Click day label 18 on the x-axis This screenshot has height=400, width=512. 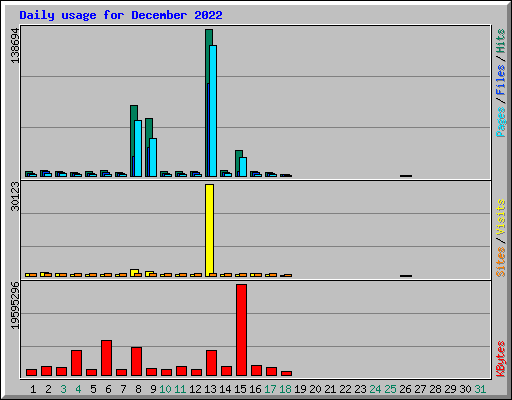(x=285, y=389)
